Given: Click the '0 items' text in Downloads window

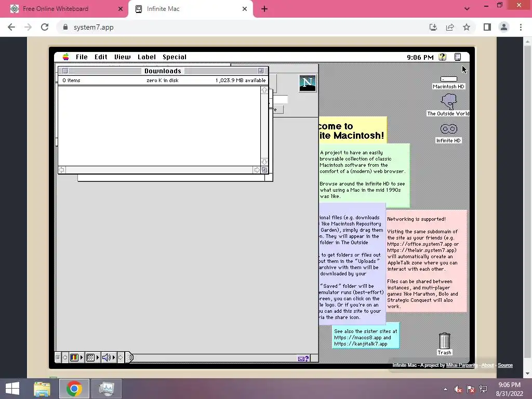Looking at the screenshot, I should click(71, 81).
